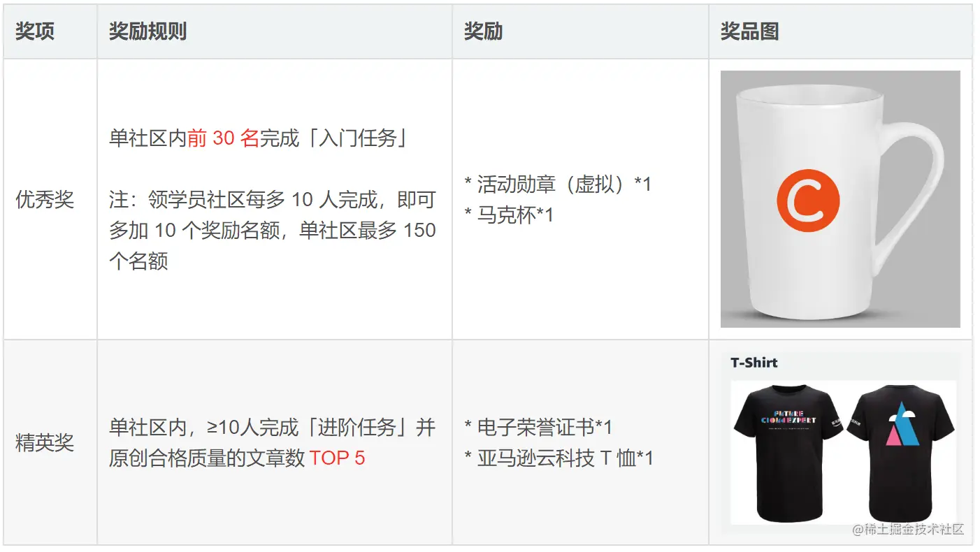Click the 奖励规则 column header
Image resolution: width=980 pixels, height=552 pixels.
click(147, 31)
